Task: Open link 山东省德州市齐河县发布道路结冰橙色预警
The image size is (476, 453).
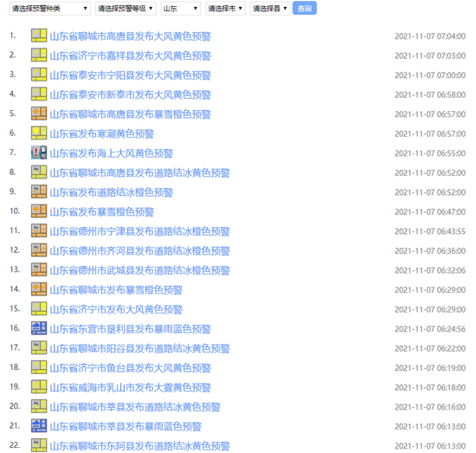Action: point(139,251)
